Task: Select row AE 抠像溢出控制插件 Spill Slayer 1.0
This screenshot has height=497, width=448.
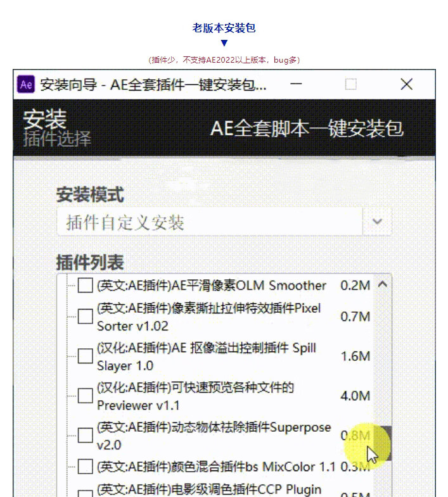Action: click(206, 356)
